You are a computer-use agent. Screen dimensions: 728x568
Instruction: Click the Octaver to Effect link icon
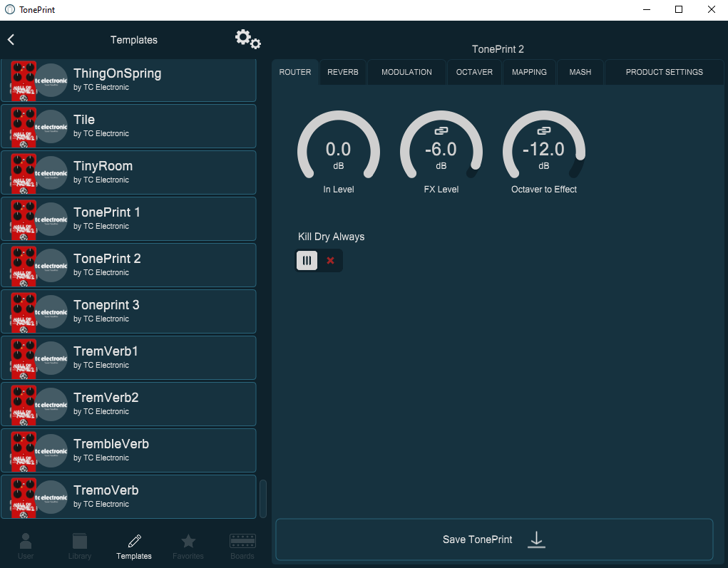pyautogui.click(x=543, y=131)
